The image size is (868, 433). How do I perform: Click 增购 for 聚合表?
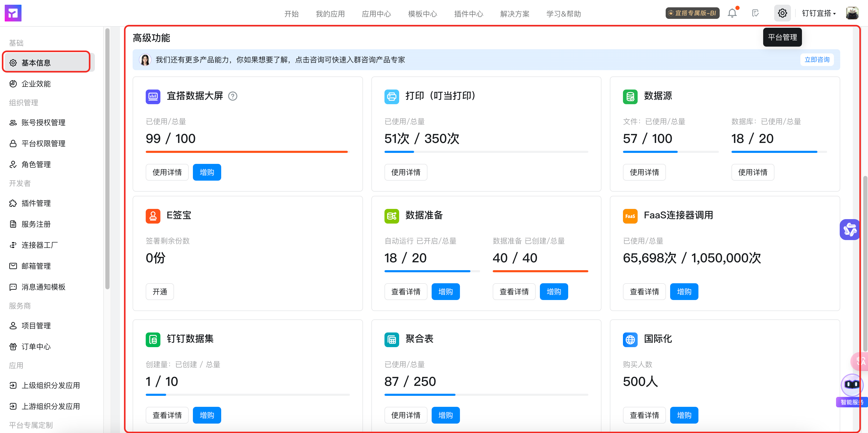[446, 415]
